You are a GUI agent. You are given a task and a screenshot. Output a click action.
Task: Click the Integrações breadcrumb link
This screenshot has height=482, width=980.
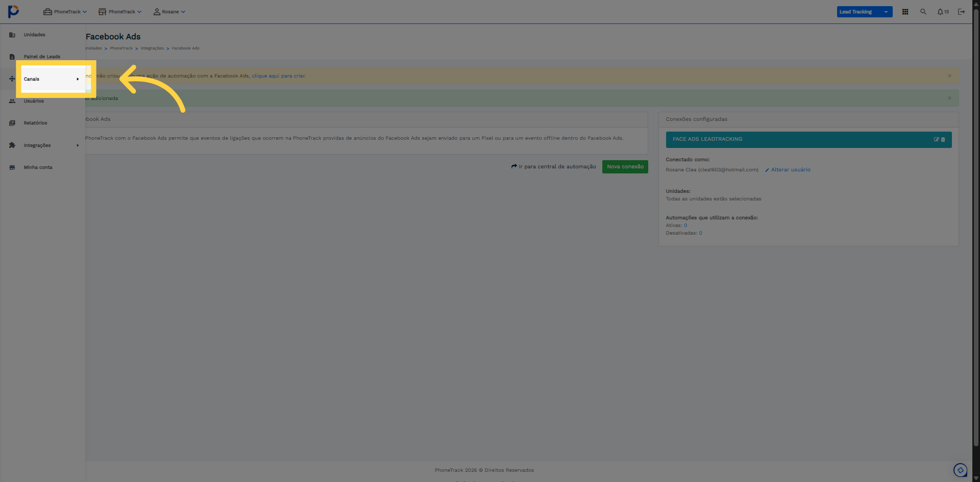(152, 48)
